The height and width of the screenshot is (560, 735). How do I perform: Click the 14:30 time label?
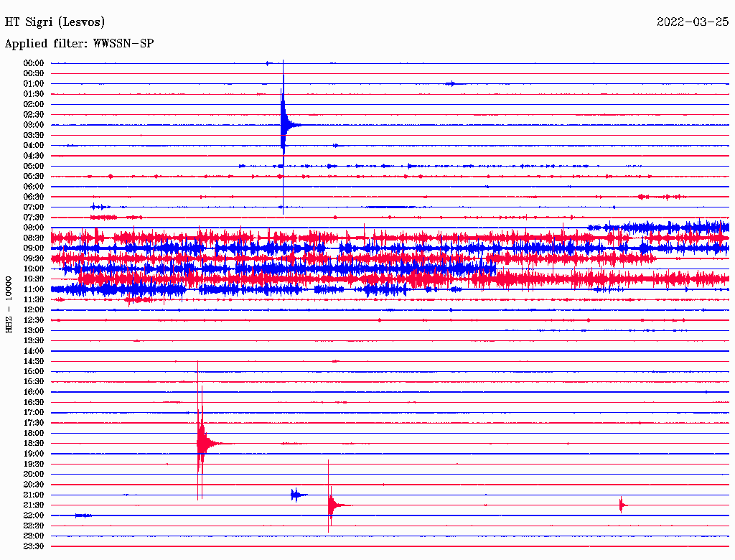click(34, 362)
